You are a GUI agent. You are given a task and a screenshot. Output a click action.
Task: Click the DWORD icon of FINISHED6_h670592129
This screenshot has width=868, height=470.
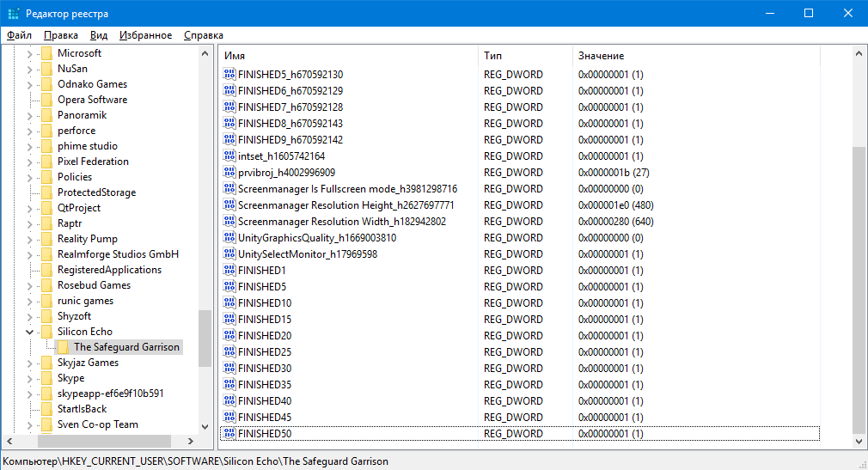point(229,89)
